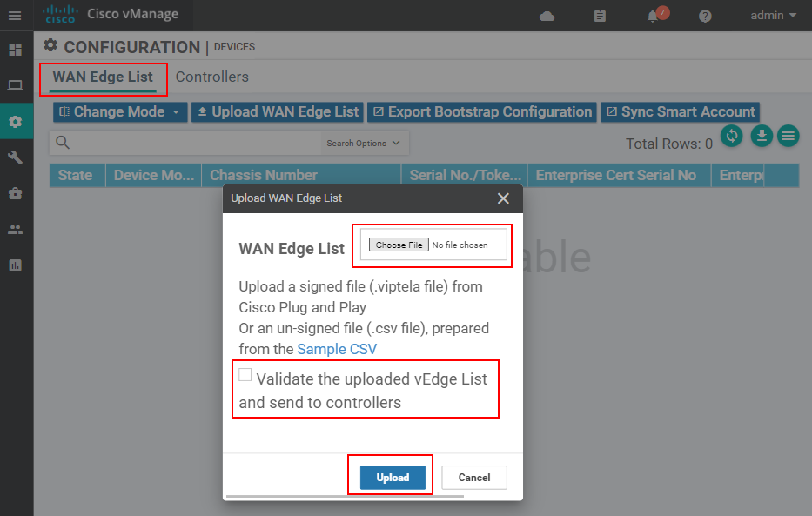812x516 pixels.
Task: Switch to the Controllers tab
Action: 211,77
